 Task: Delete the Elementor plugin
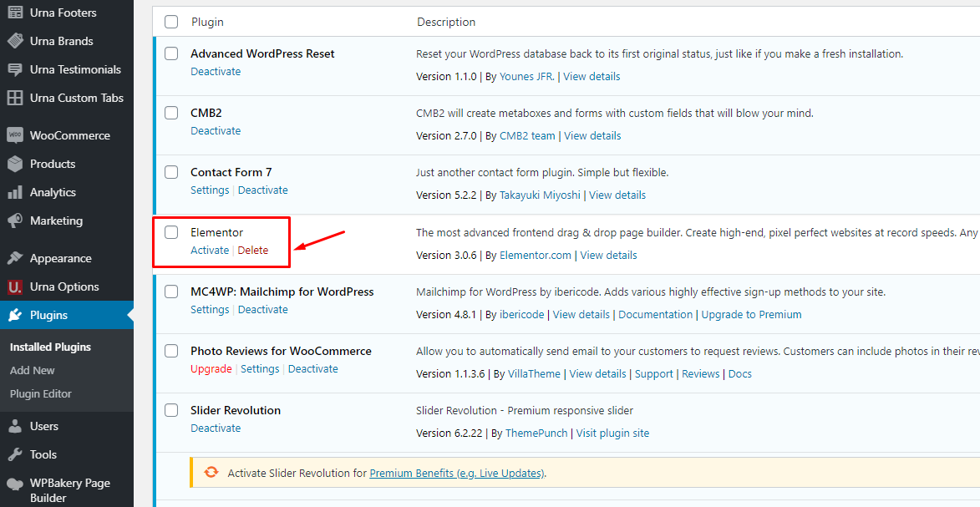click(253, 250)
